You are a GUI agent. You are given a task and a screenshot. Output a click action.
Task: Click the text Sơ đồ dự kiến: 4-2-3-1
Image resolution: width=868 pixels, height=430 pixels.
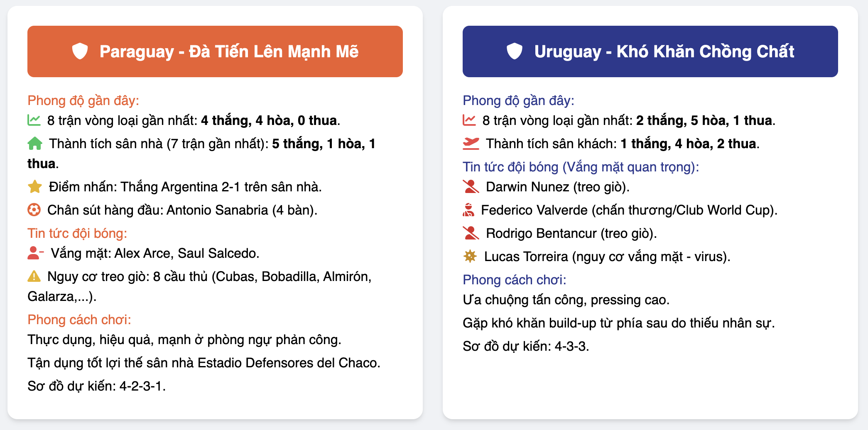(x=97, y=386)
